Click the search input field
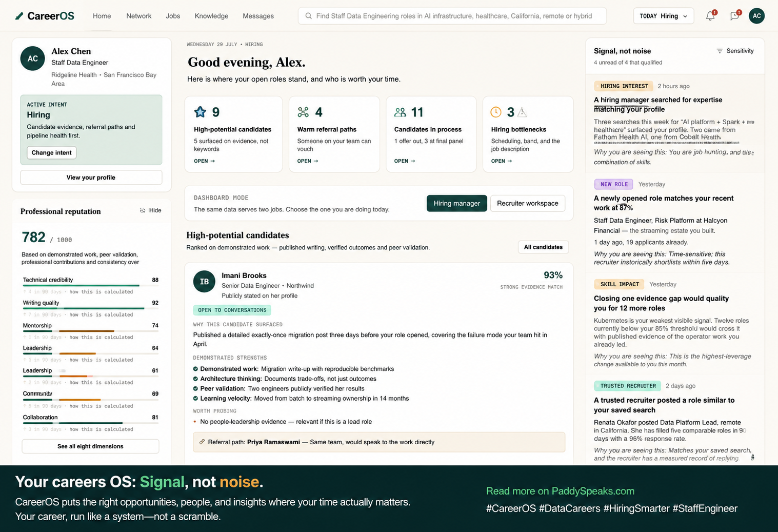Image resolution: width=778 pixels, height=532 pixels. pyautogui.click(x=452, y=16)
